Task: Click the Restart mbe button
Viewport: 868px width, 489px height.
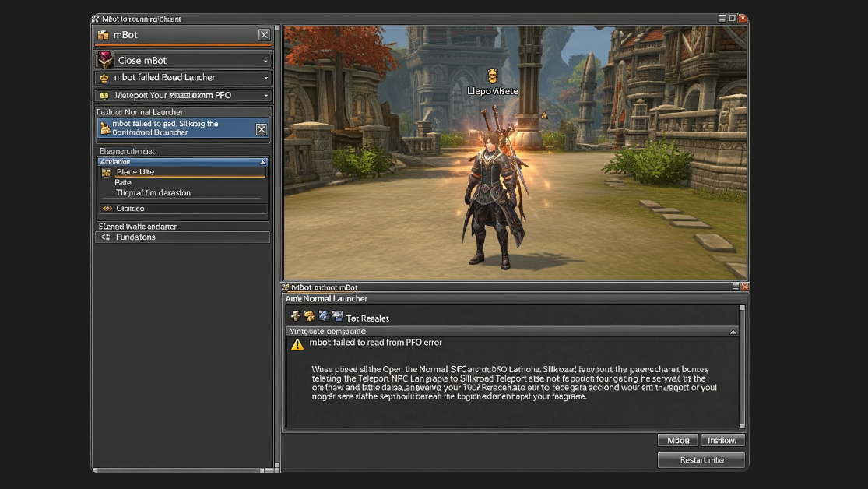Action: click(701, 460)
